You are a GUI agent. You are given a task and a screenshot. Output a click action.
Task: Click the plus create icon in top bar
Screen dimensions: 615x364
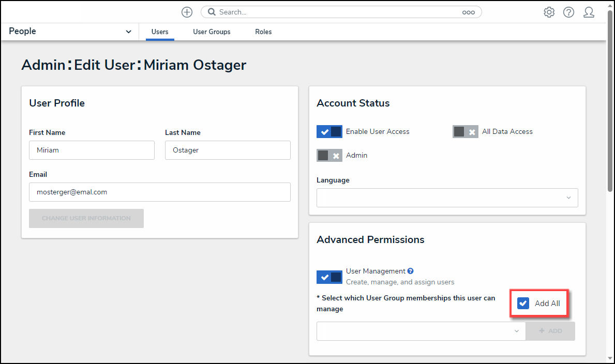click(x=187, y=12)
